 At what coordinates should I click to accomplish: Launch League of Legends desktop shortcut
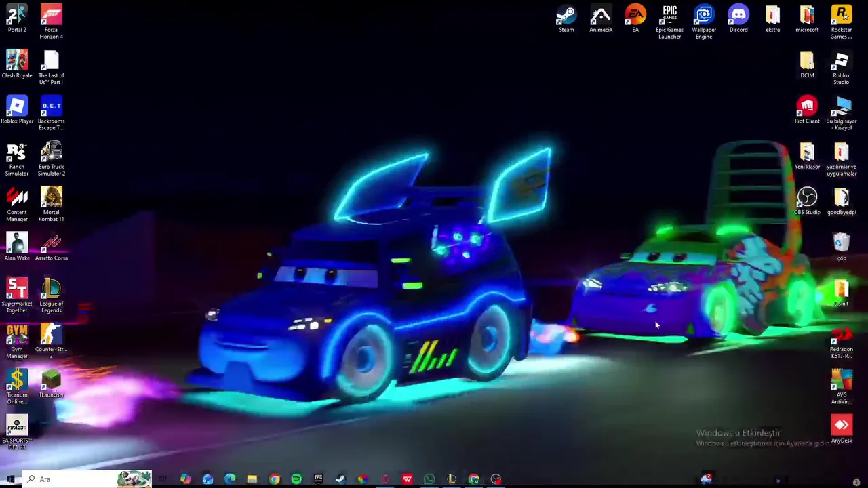tap(51, 295)
